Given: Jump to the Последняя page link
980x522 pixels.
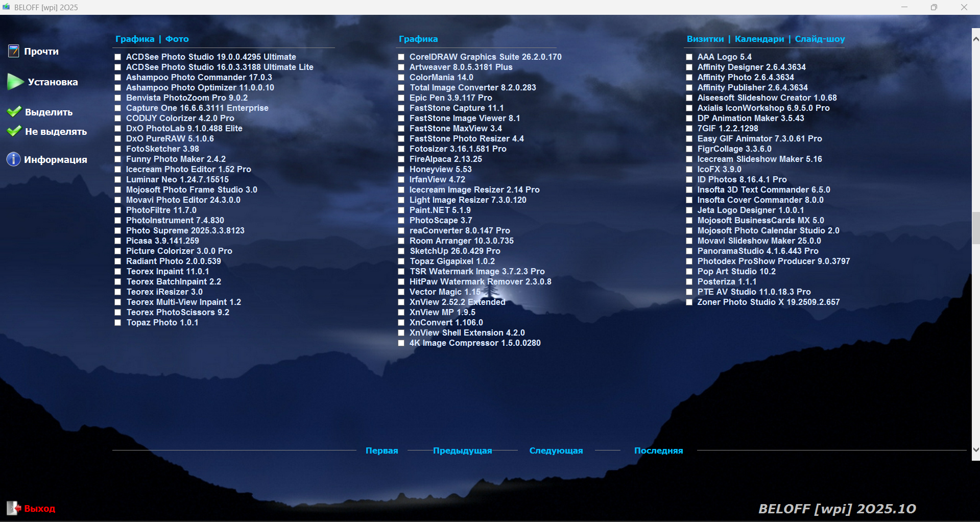Looking at the screenshot, I should (x=658, y=450).
